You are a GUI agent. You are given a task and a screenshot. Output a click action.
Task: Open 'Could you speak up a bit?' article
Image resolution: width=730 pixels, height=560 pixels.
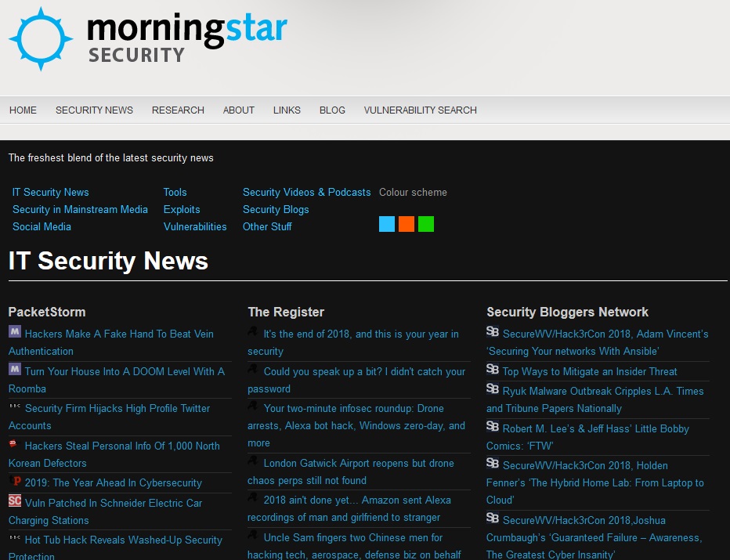click(x=356, y=380)
